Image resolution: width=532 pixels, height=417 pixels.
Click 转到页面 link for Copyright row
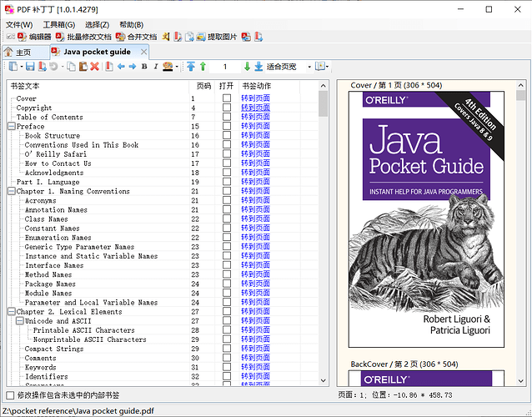point(255,108)
